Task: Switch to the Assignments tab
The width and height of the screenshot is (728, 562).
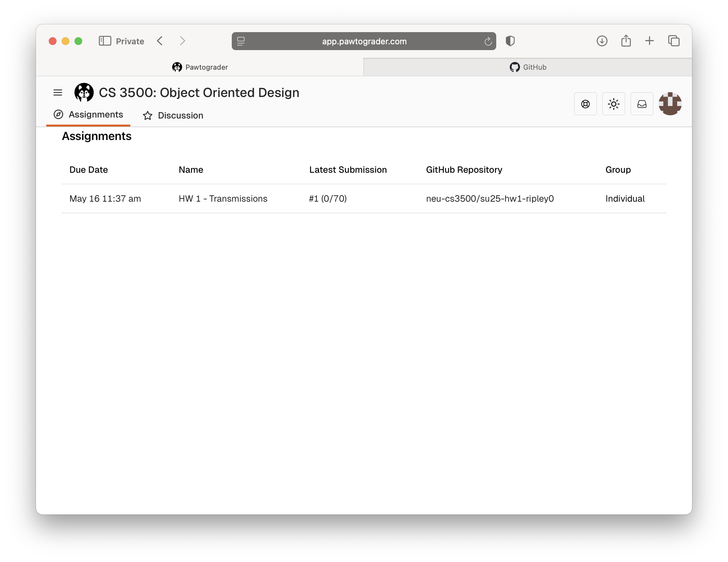Action: pyautogui.click(x=88, y=115)
